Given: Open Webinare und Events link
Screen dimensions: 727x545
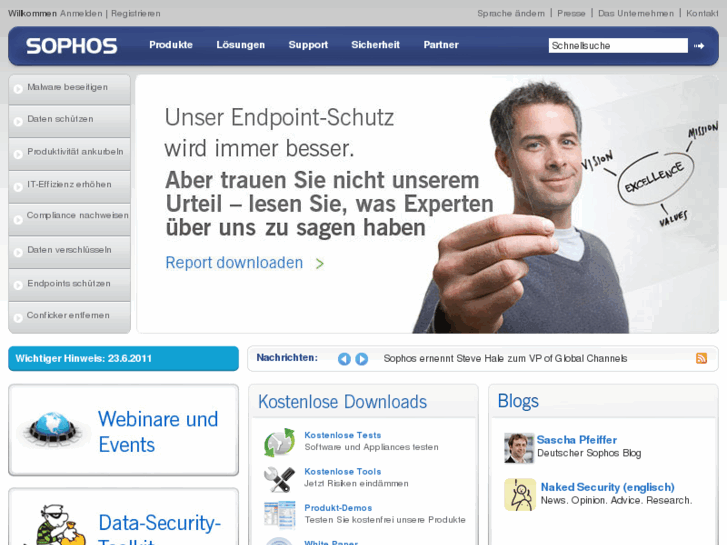Looking at the screenshot, I should pos(158,432).
